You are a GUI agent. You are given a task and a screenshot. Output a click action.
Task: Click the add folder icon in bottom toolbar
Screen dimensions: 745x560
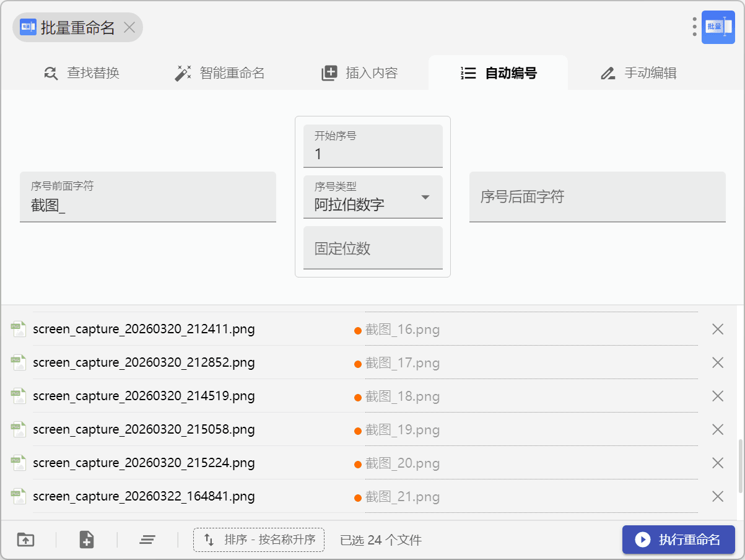pos(25,540)
